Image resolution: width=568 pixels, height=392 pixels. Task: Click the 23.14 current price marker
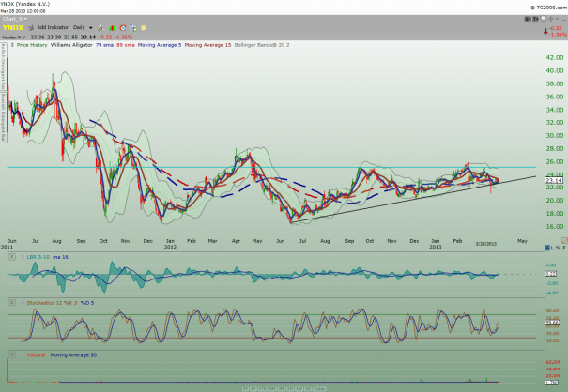click(x=554, y=180)
